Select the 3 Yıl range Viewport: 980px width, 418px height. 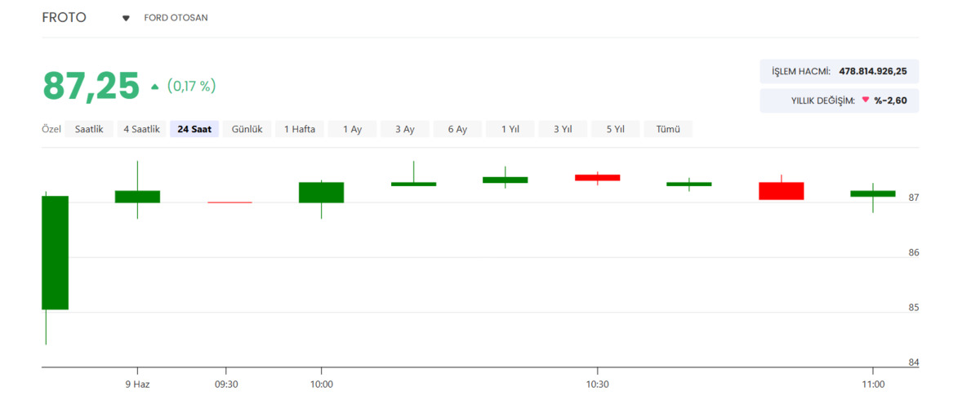pyautogui.click(x=563, y=129)
